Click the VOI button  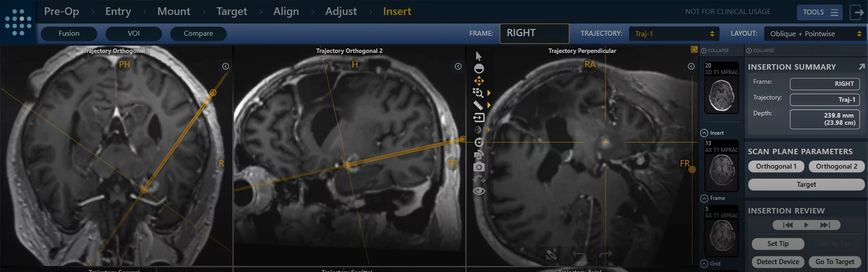134,33
